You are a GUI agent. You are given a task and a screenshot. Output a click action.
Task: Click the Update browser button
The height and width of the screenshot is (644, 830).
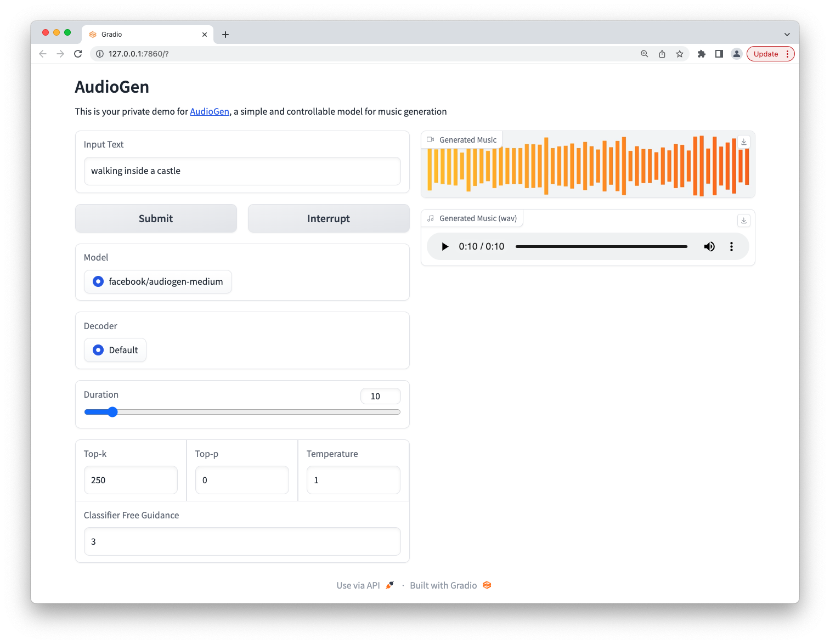(x=770, y=54)
